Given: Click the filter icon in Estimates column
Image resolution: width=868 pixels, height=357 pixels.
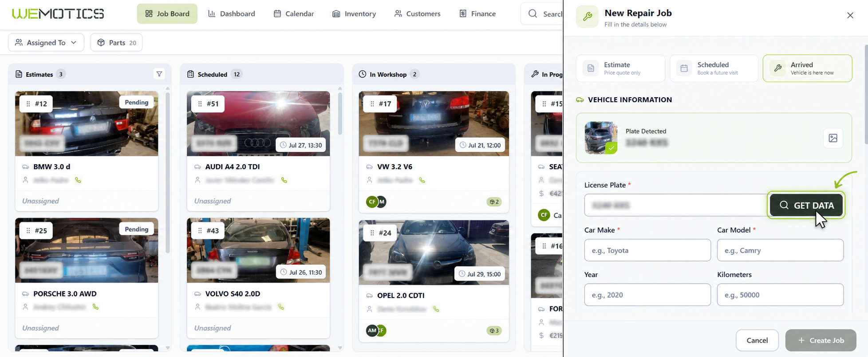Looking at the screenshot, I should coord(159,74).
